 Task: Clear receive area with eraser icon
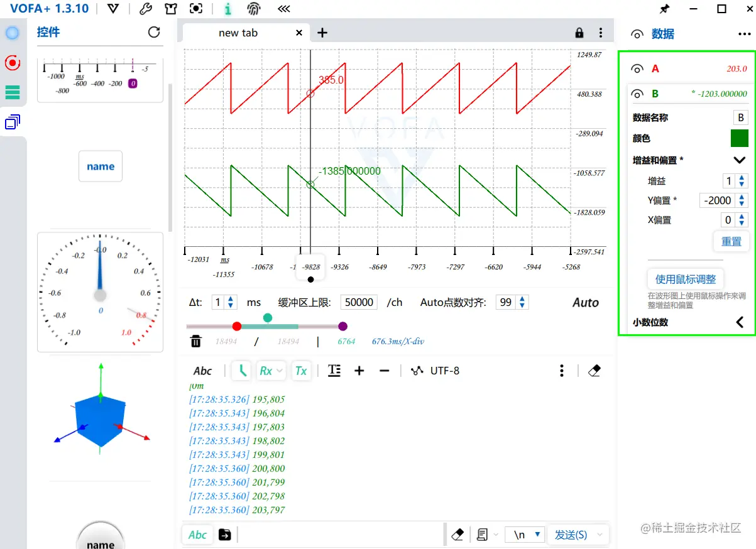(594, 371)
